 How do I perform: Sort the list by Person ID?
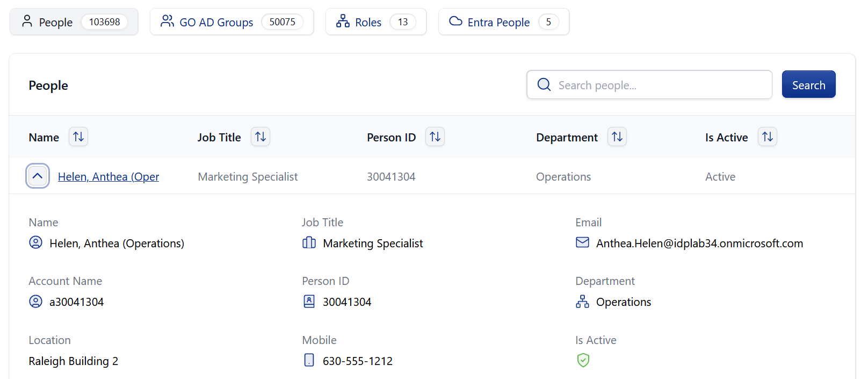(435, 137)
